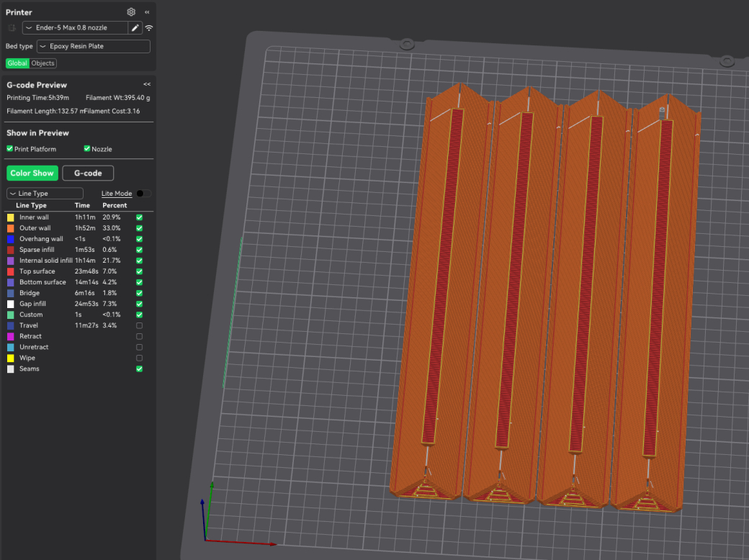Turn on Lite Mode switch
749x560 pixels.
pyautogui.click(x=143, y=194)
